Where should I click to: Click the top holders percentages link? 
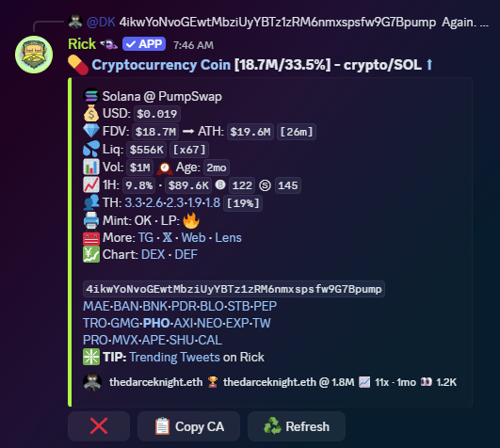pyautogui.click(x=172, y=203)
